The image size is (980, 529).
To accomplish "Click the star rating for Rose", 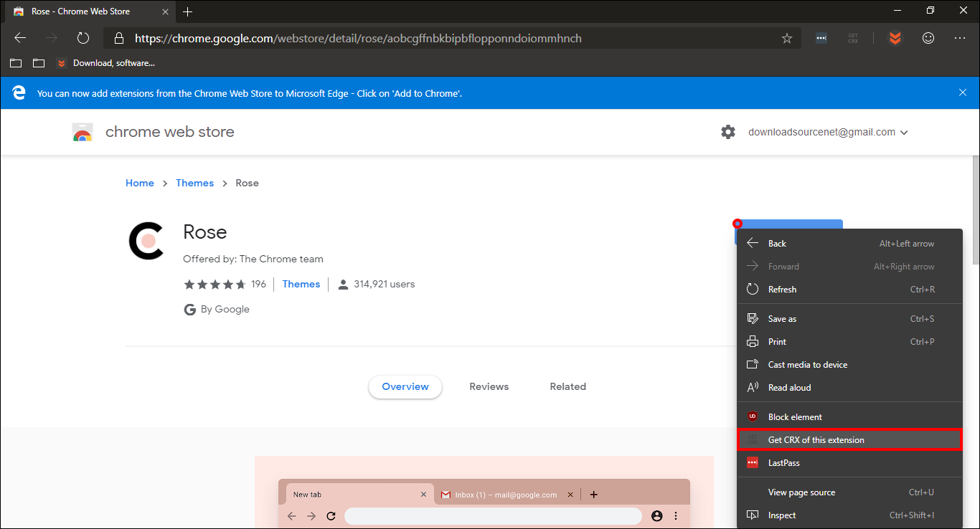I will tap(215, 285).
